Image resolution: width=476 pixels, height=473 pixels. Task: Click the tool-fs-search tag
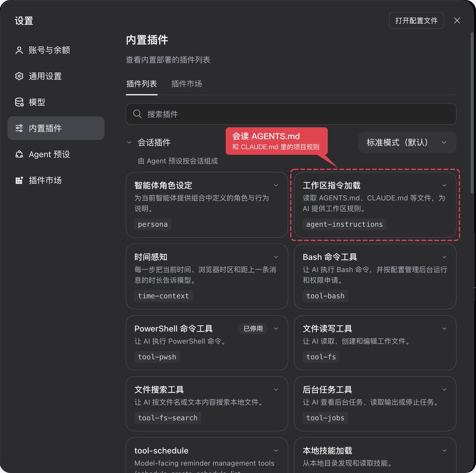click(168, 418)
